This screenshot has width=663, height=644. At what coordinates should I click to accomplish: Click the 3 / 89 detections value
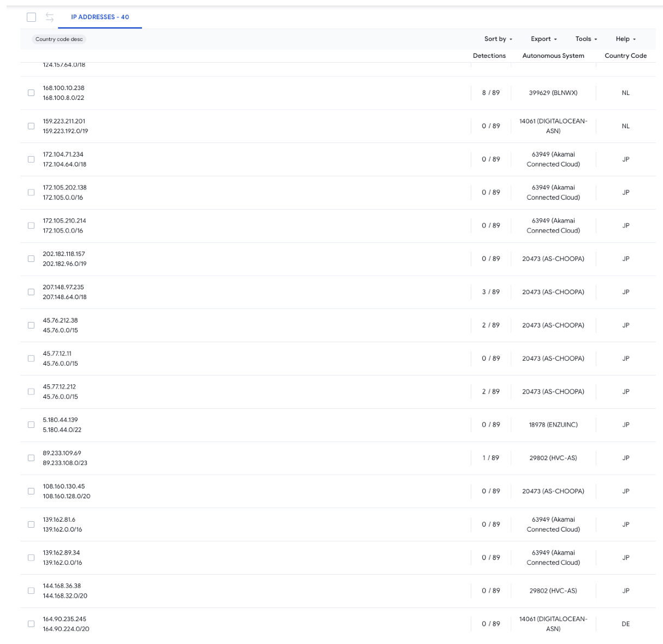point(490,292)
